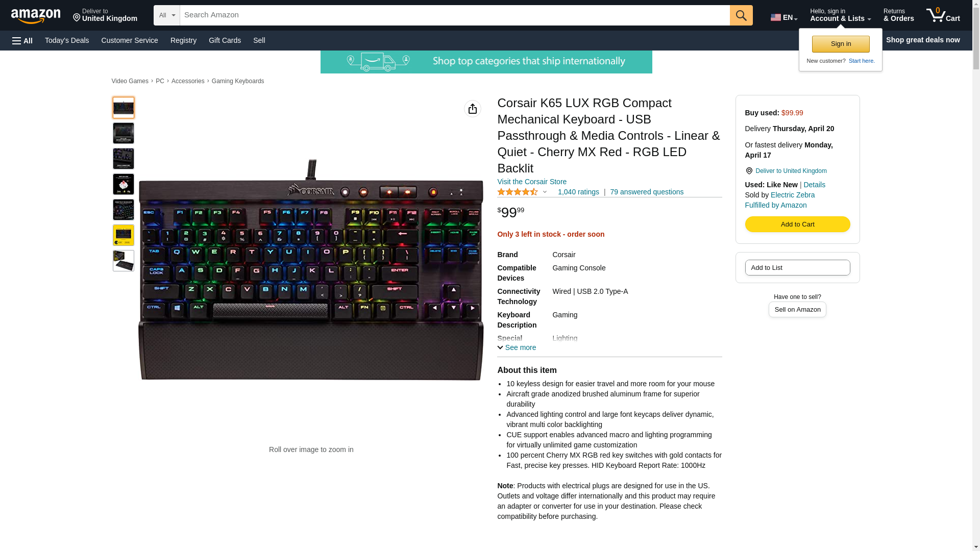The width and height of the screenshot is (980, 551).
Task: Open the shopping cart icon
Action: 943,15
